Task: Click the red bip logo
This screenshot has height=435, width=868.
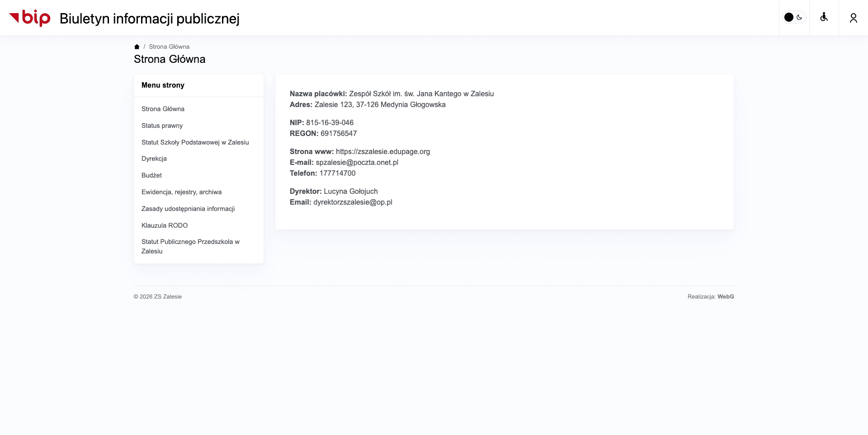Action: [x=30, y=18]
